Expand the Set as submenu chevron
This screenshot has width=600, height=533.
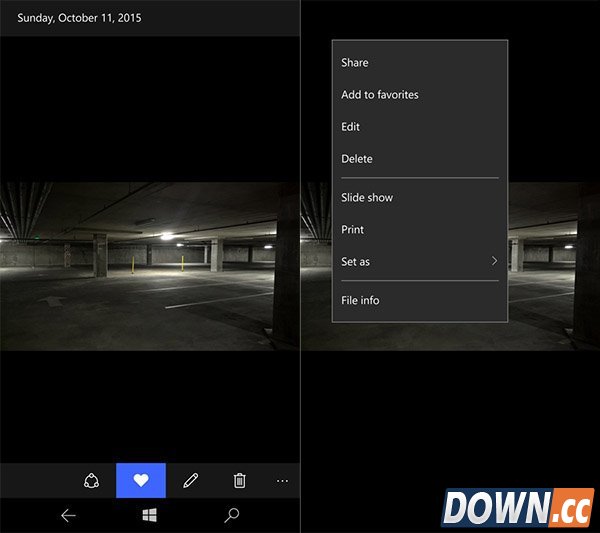pos(494,262)
